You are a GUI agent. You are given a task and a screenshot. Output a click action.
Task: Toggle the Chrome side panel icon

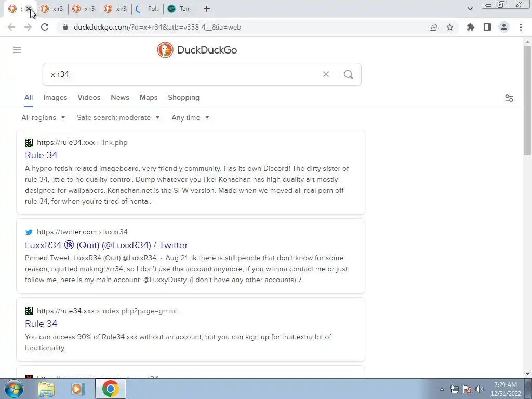tap(487, 27)
